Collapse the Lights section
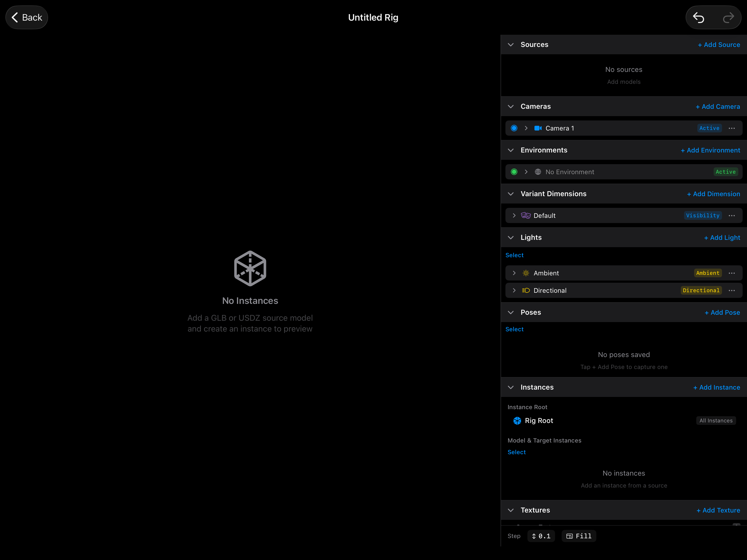Screen dimensions: 747x560 pos(511,237)
